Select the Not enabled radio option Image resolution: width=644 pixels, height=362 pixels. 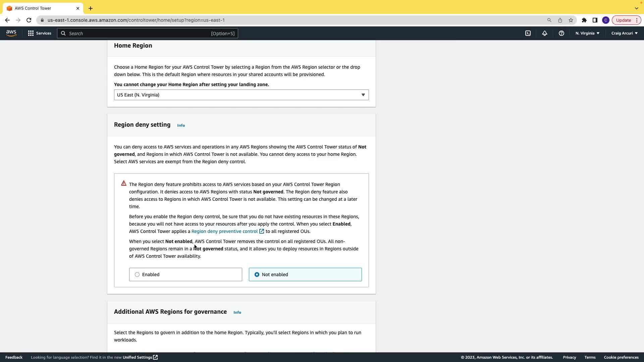257,275
